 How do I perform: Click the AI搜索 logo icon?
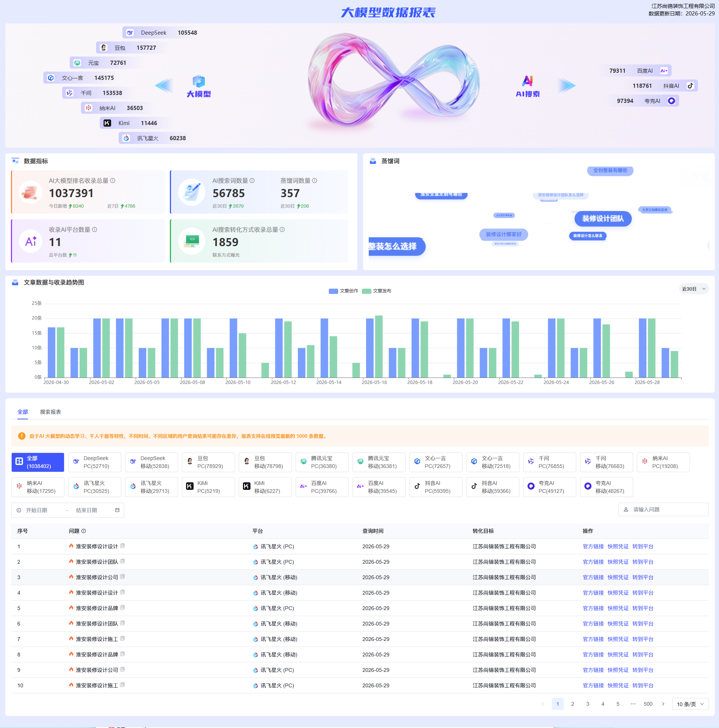click(528, 81)
